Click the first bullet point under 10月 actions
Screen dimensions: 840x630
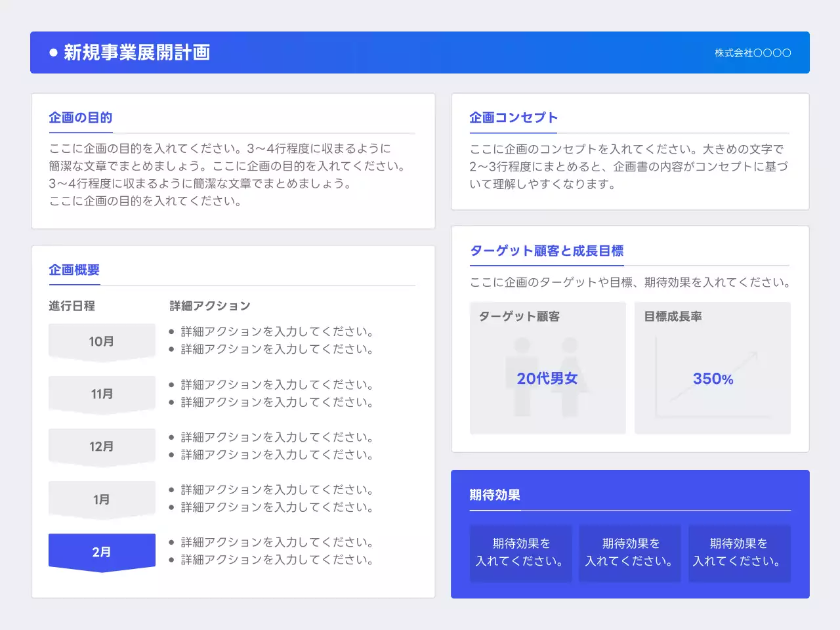(173, 331)
